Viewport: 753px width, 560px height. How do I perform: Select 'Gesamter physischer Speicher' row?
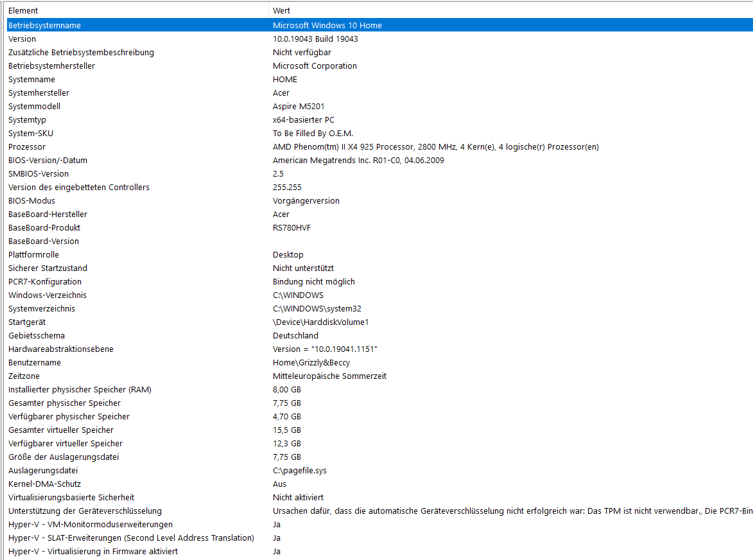[x=380, y=402]
